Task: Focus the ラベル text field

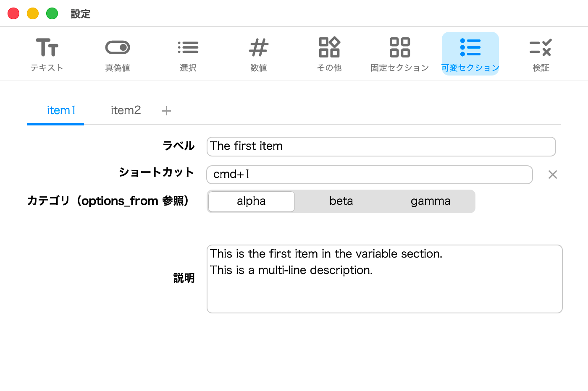Action: click(381, 146)
